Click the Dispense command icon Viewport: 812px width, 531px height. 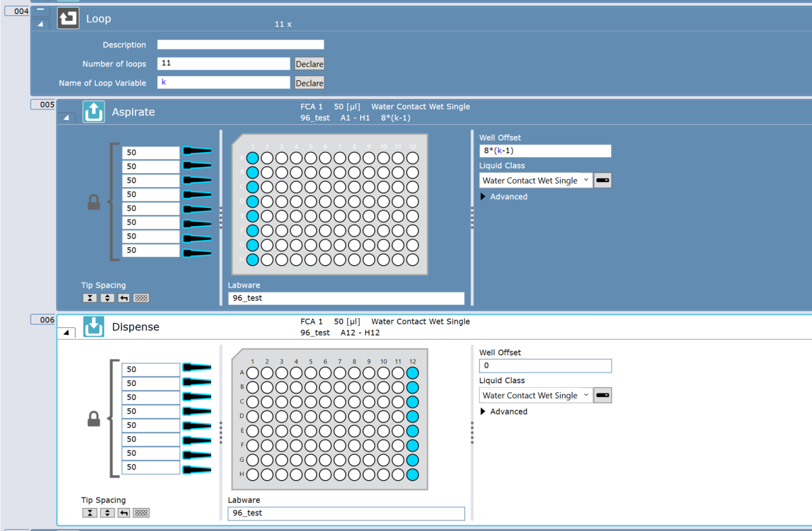[x=94, y=327]
